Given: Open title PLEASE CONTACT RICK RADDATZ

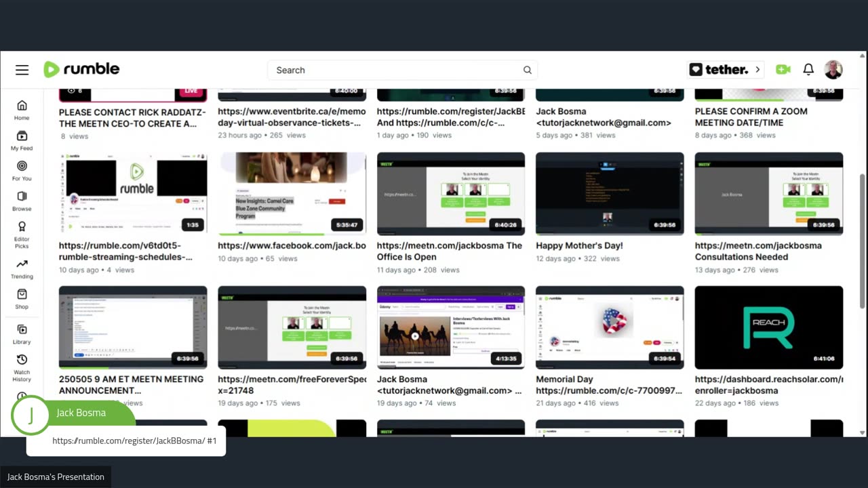Looking at the screenshot, I should tap(131, 118).
